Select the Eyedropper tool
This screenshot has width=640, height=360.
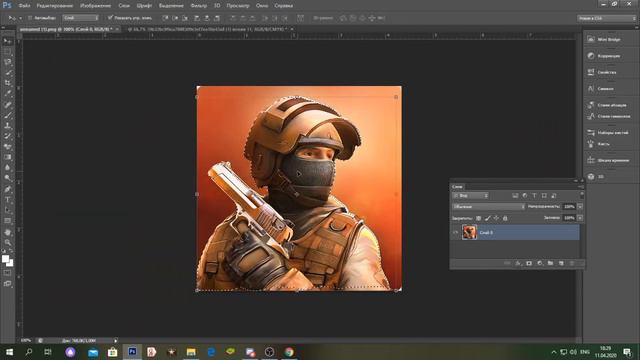coord(7,94)
